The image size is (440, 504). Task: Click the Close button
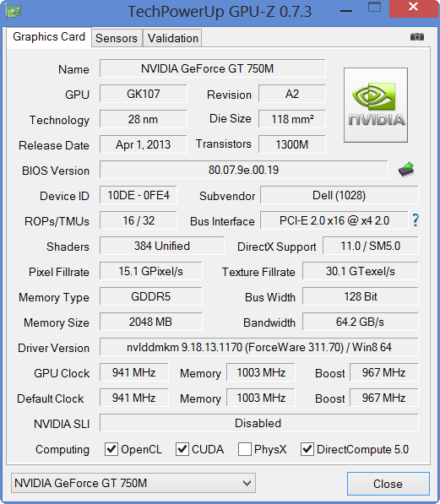388,484
